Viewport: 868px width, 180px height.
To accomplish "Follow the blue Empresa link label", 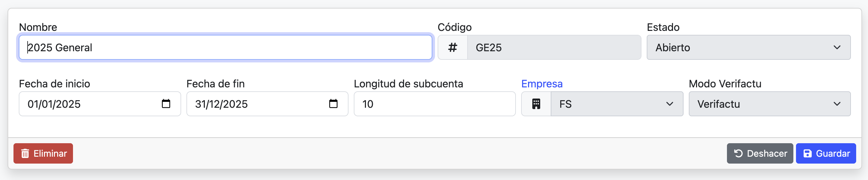I will (542, 83).
